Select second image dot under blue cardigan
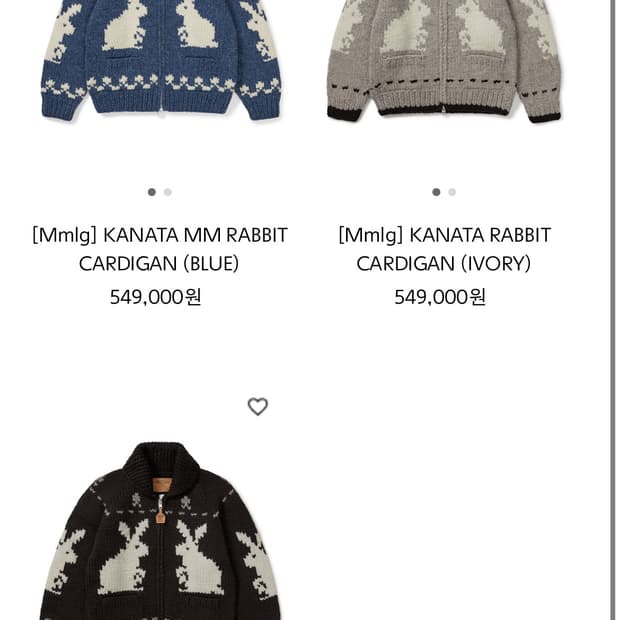 coord(168,192)
